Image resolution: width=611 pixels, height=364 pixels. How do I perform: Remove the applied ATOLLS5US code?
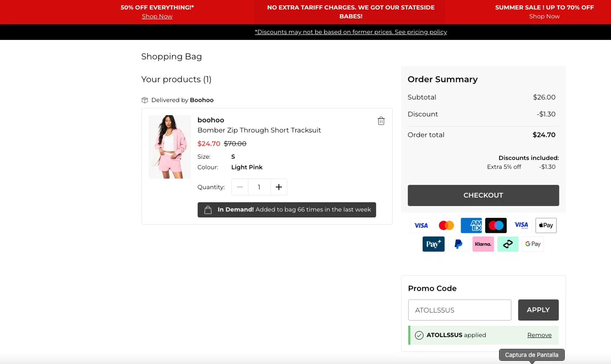[x=539, y=335]
